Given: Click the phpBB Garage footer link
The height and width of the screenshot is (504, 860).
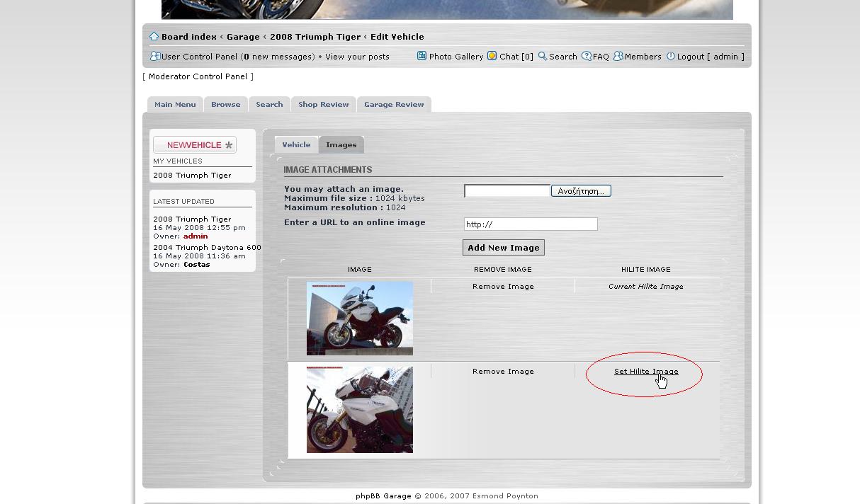Looking at the screenshot, I should [x=383, y=496].
